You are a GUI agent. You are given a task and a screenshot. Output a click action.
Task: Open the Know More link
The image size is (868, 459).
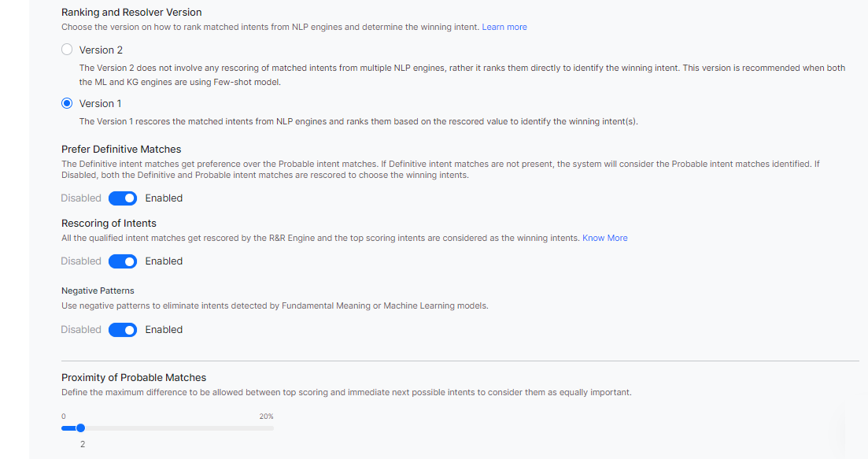point(604,238)
